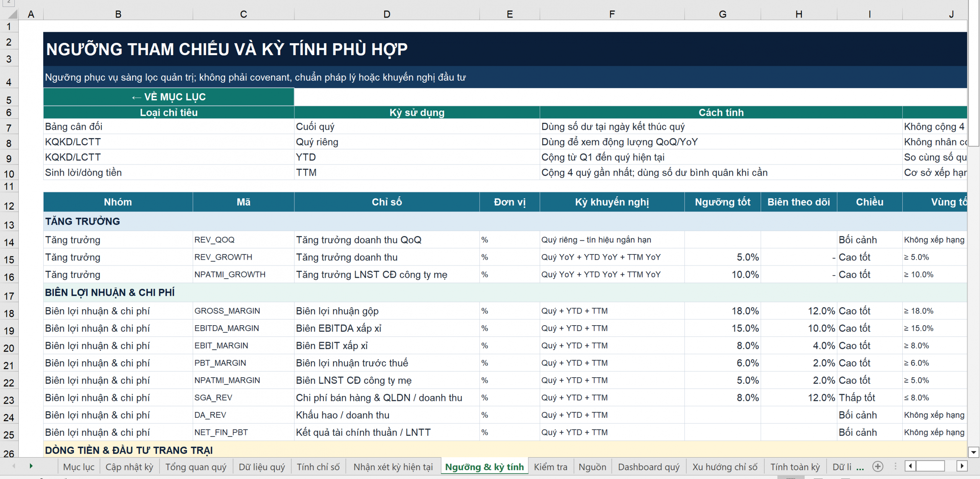Select the TTM cell in row 10
Viewport: 980px width, 479px height.
[x=417, y=173]
